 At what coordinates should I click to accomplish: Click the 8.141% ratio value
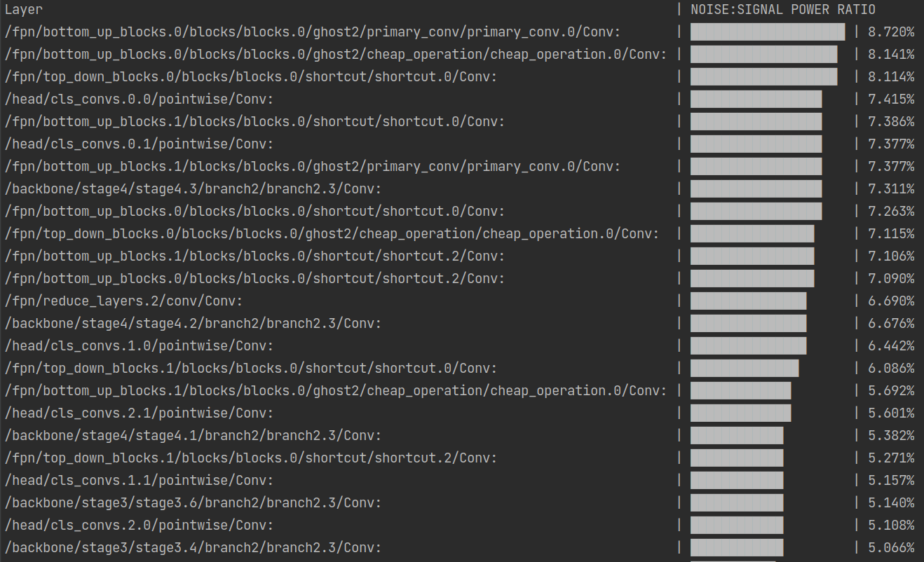[x=891, y=55]
